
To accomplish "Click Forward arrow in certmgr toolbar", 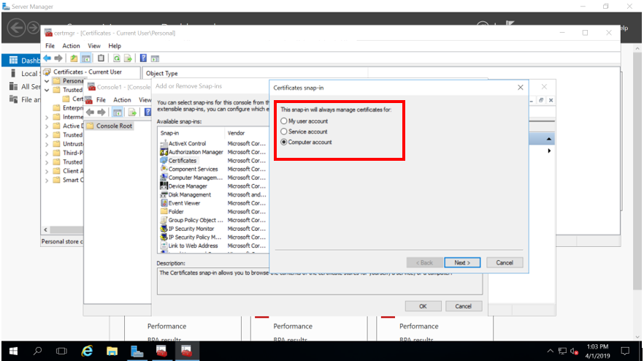I will tap(58, 58).
